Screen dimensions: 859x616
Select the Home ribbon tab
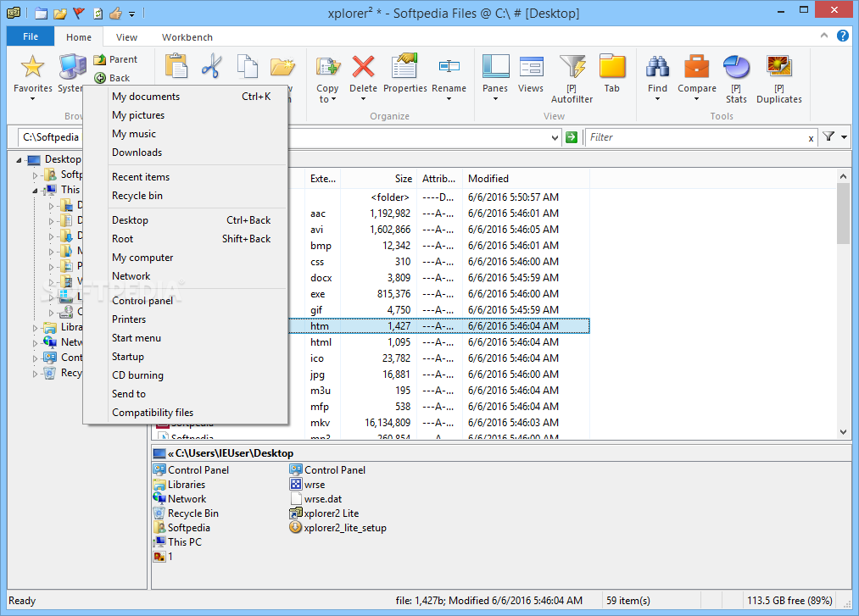click(x=79, y=37)
